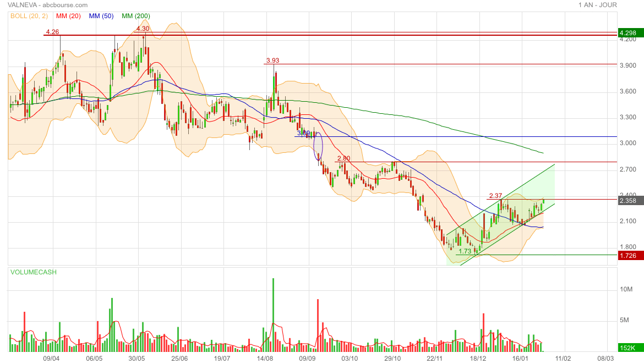Click the green 4.298 price tag
Viewport: 644px width, 364px height.
click(x=630, y=33)
